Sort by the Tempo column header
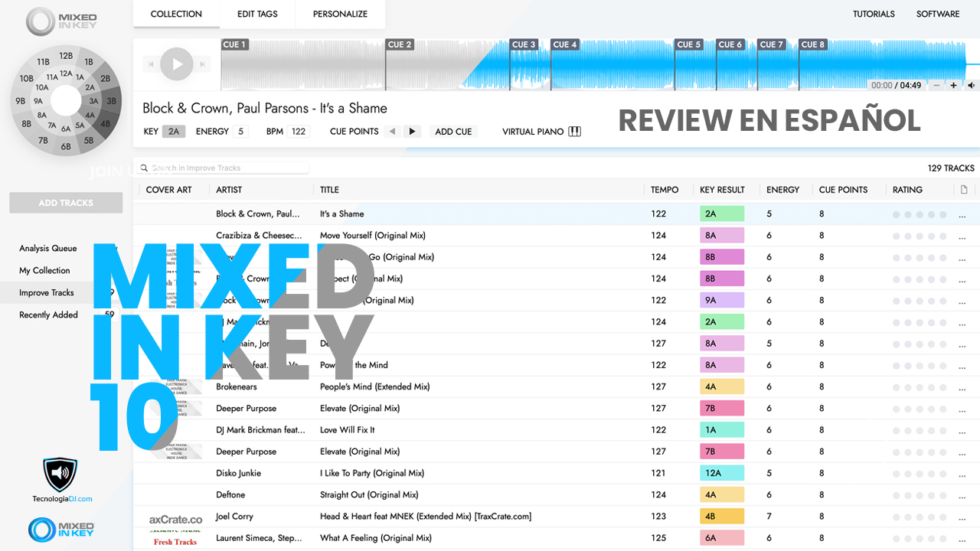The image size is (980, 551). click(665, 190)
